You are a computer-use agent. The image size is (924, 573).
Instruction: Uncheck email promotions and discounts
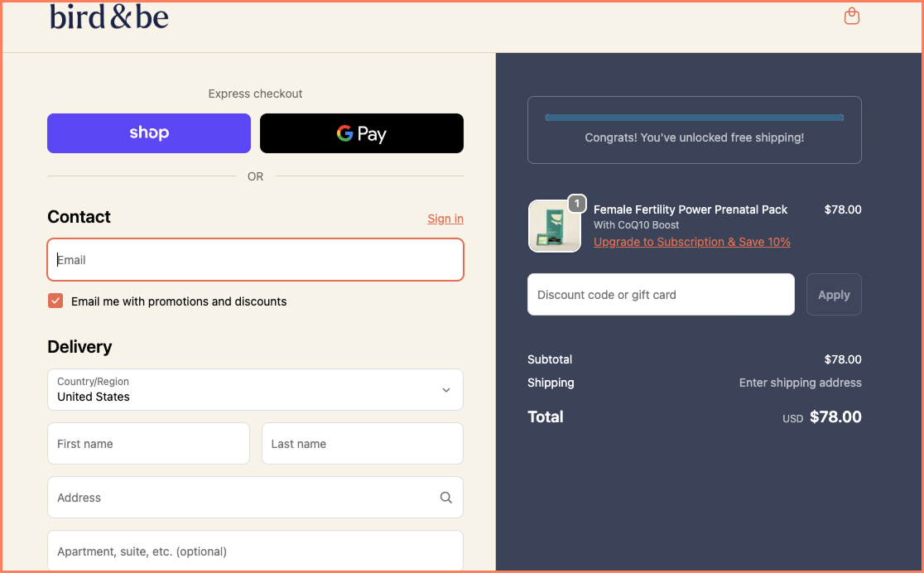(55, 301)
